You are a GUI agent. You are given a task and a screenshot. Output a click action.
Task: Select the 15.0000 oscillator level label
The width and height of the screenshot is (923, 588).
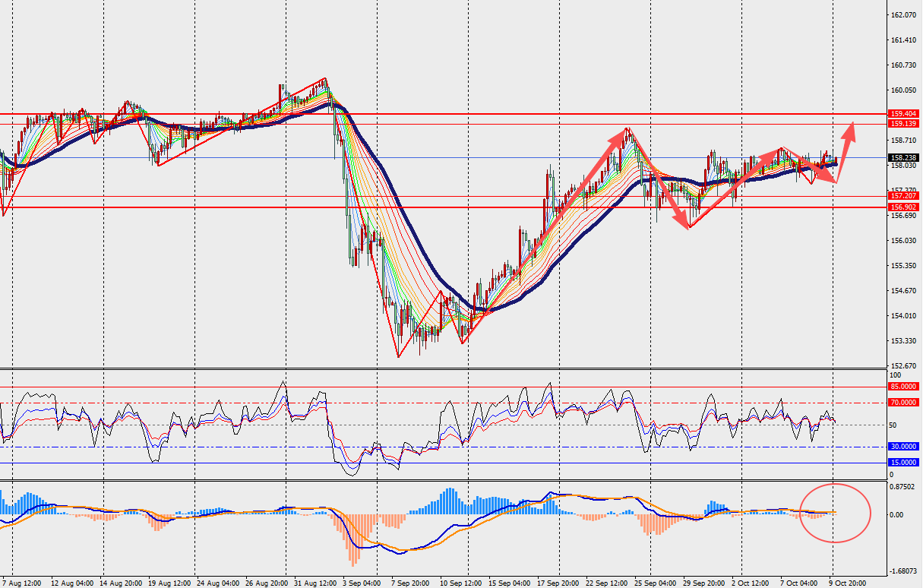902,463
